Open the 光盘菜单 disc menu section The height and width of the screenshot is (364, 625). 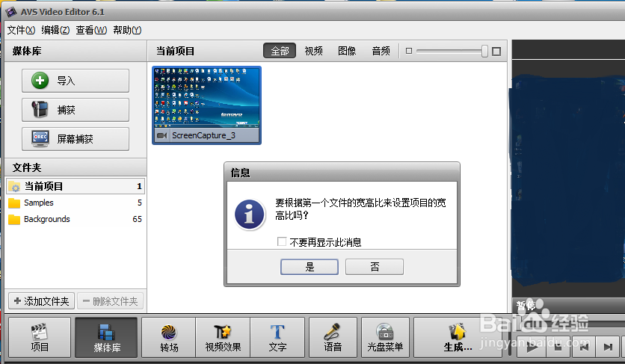tap(385, 337)
